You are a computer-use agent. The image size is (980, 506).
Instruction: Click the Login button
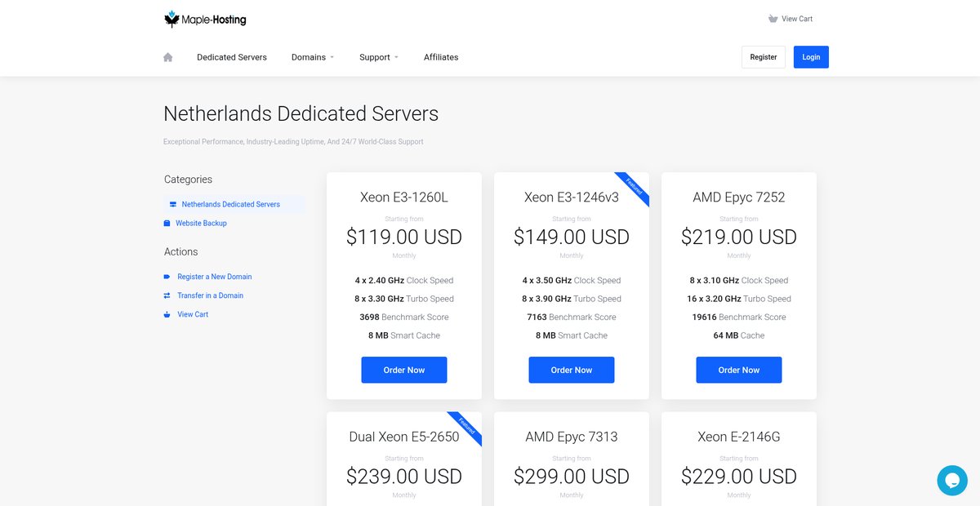click(811, 57)
